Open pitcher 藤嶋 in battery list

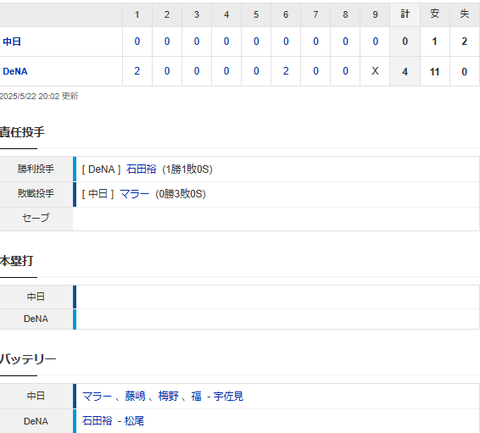[135, 396]
